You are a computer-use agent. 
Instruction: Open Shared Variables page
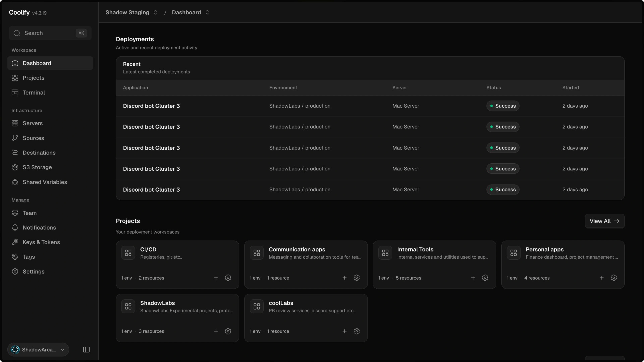50,182
